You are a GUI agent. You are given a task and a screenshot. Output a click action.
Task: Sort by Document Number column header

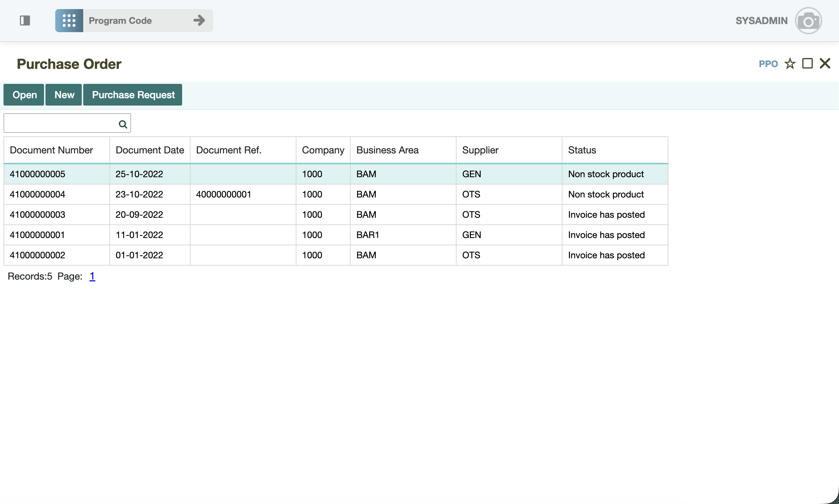[x=51, y=150]
